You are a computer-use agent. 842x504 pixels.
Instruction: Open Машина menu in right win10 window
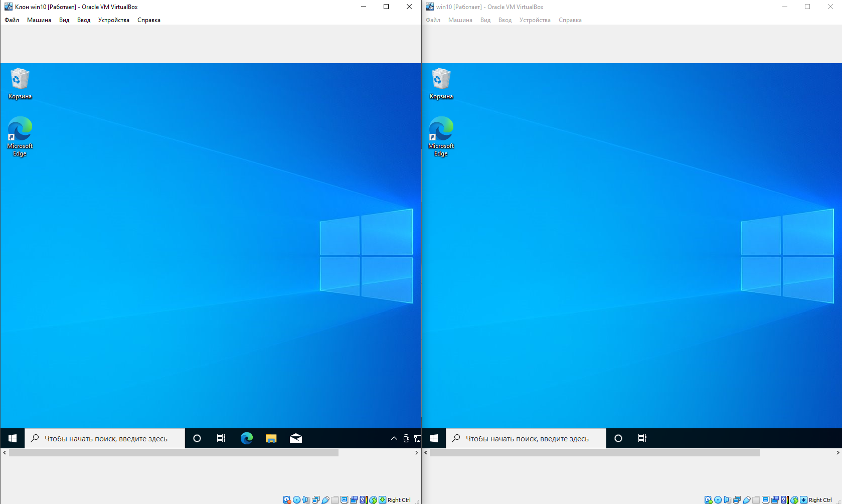[x=460, y=20]
